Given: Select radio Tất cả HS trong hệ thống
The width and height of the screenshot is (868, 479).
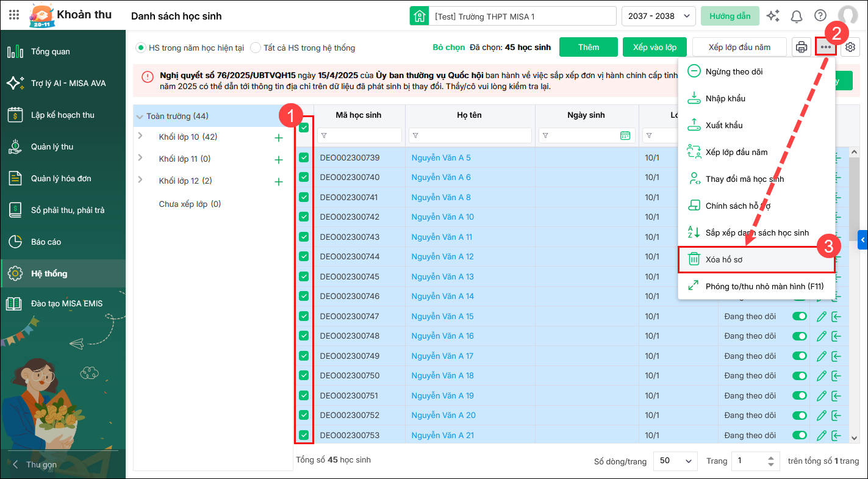Looking at the screenshot, I should tap(256, 48).
